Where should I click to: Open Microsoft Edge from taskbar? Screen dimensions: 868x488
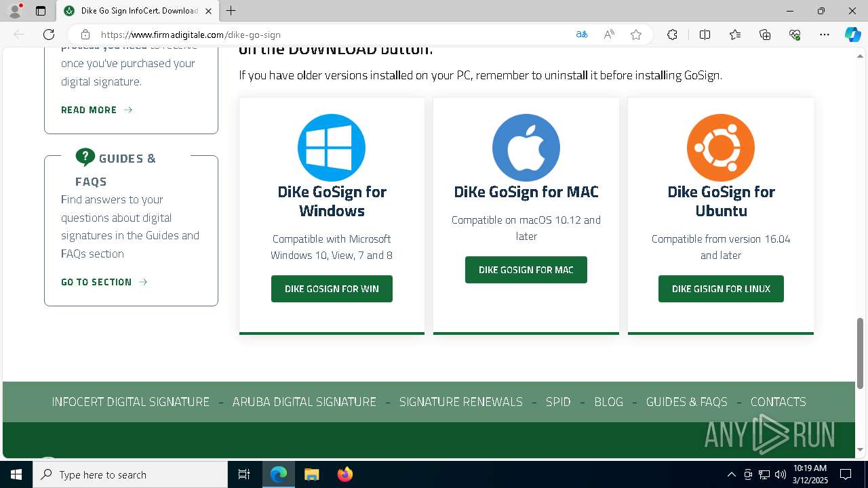(x=279, y=474)
